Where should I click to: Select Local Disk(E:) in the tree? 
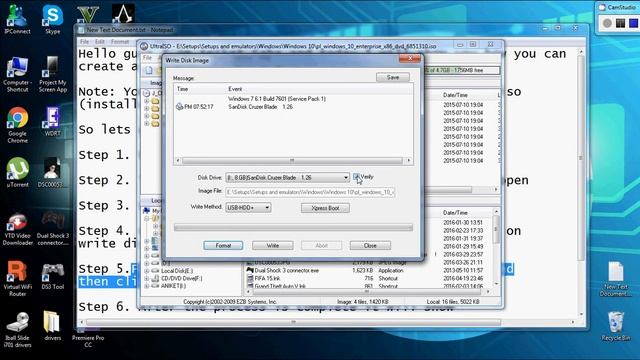pyautogui.click(x=177, y=271)
